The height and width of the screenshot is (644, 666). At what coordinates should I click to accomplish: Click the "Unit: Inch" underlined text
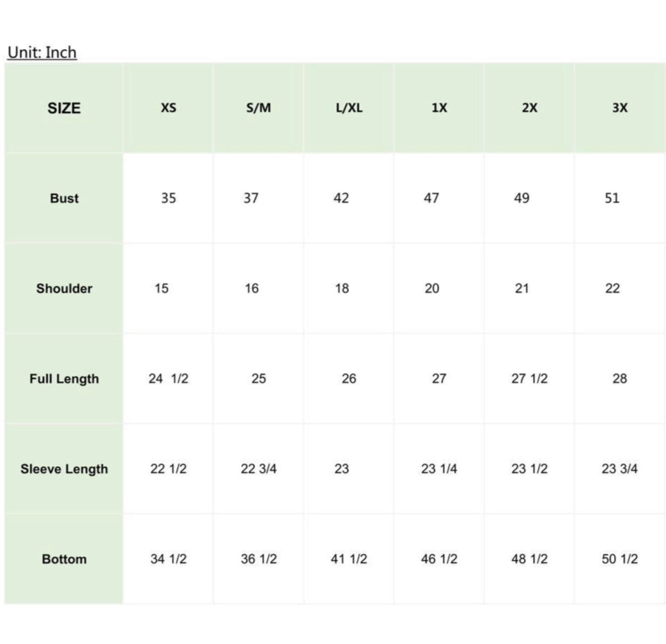[42, 52]
